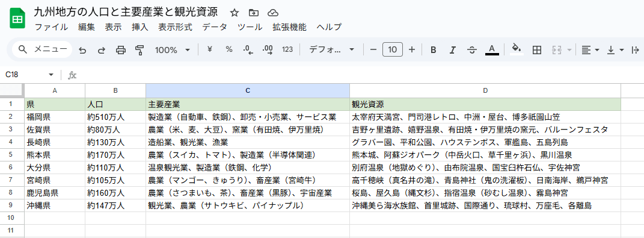644x238 pixels.
Task: Select the paint format roller tool
Action: (x=140, y=50)
